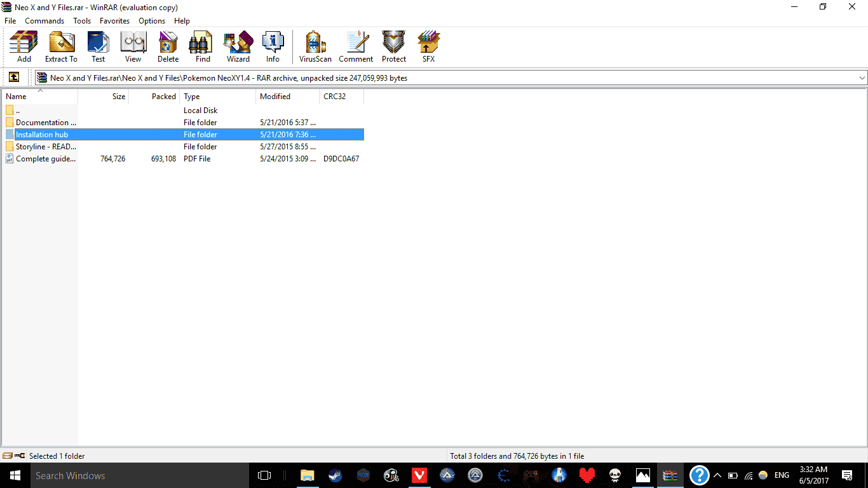Sort the list by the Name column
This screenshot has height=488, width=868.
(39, 97)
